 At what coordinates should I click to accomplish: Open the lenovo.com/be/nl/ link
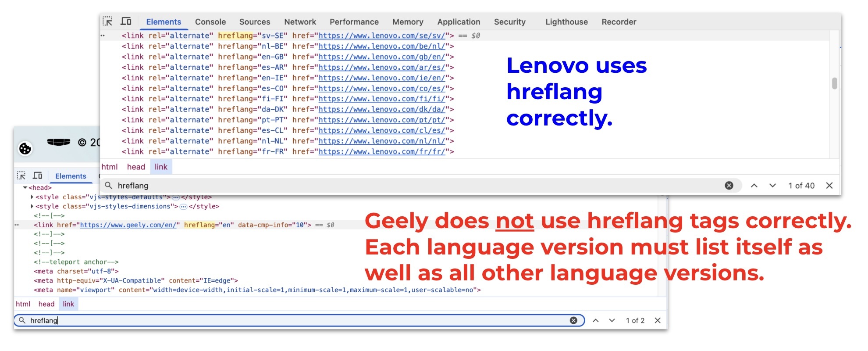[382, 46]
